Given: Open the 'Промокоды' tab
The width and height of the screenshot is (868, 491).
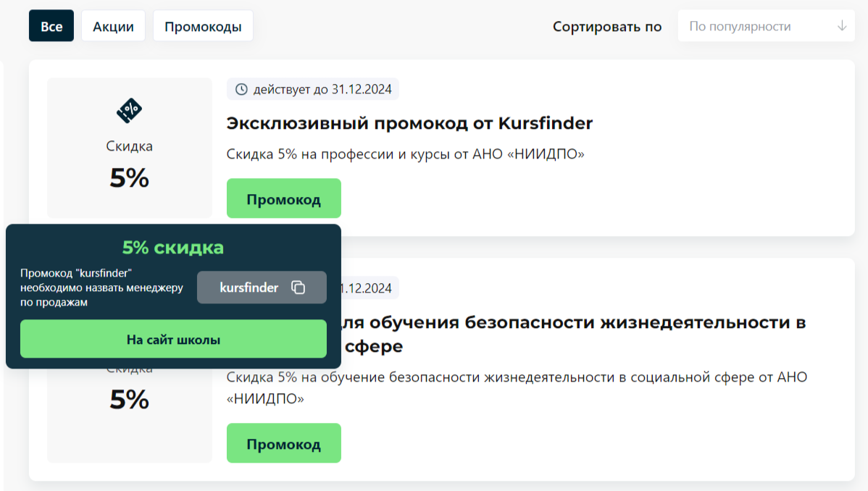Looking at the screenshot, I should click(203, 25).
